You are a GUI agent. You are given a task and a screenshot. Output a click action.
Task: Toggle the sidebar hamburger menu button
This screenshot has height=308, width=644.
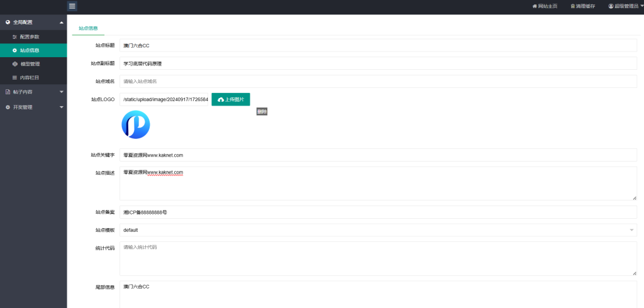click(x=72, y=6)
